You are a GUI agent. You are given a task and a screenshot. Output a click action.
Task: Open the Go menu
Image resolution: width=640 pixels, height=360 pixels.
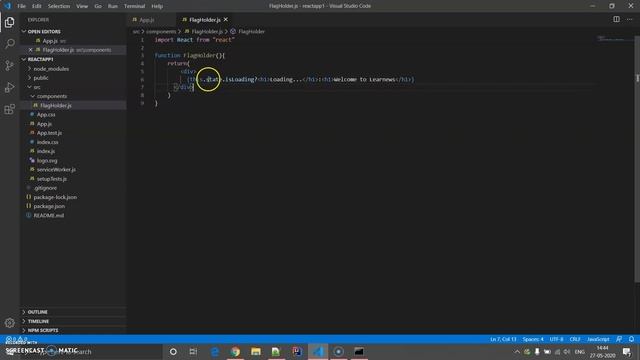tap(98, 6)
